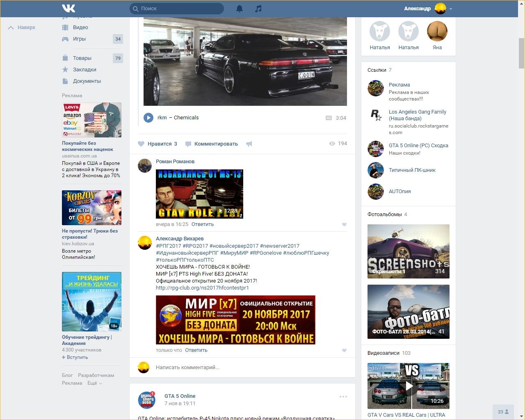Like Александр Вихарев's comment
Screen dimensions: 525x420
pyautogui.click(x=344, y=350)
